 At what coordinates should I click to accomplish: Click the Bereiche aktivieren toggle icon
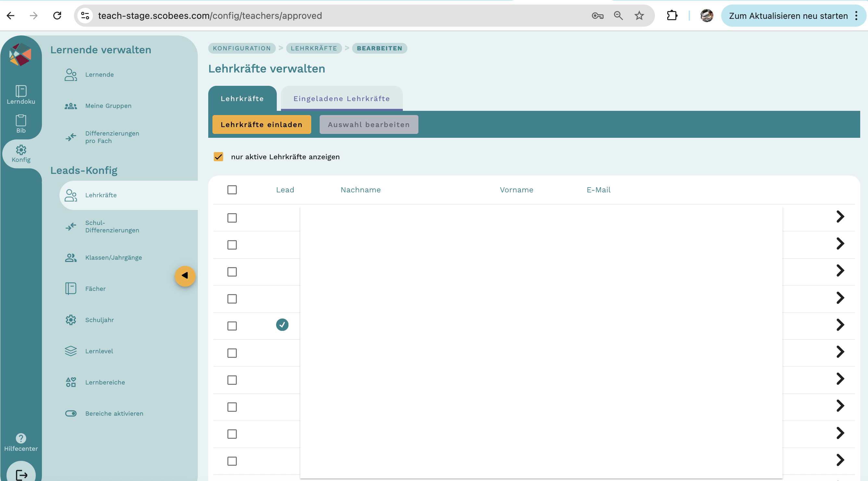coord(71,413)
